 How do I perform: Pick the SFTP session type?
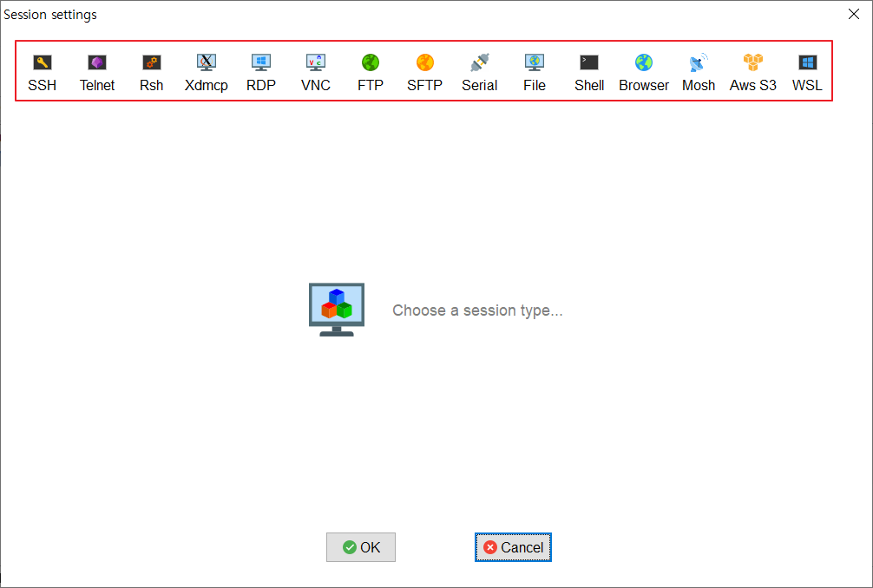click(425, 72)
